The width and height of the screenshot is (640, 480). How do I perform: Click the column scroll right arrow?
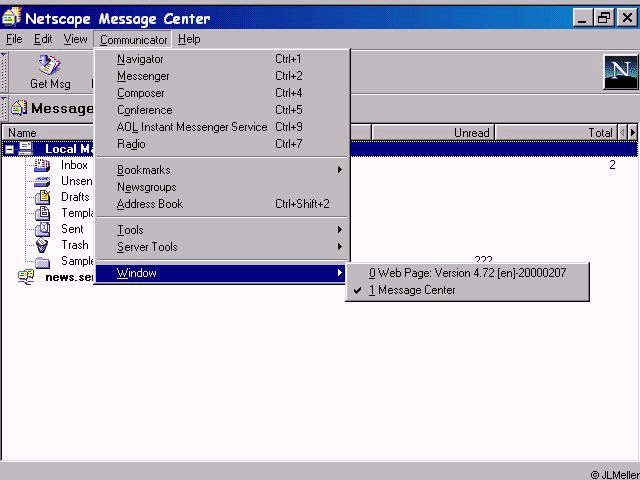[x=633, y=133]
